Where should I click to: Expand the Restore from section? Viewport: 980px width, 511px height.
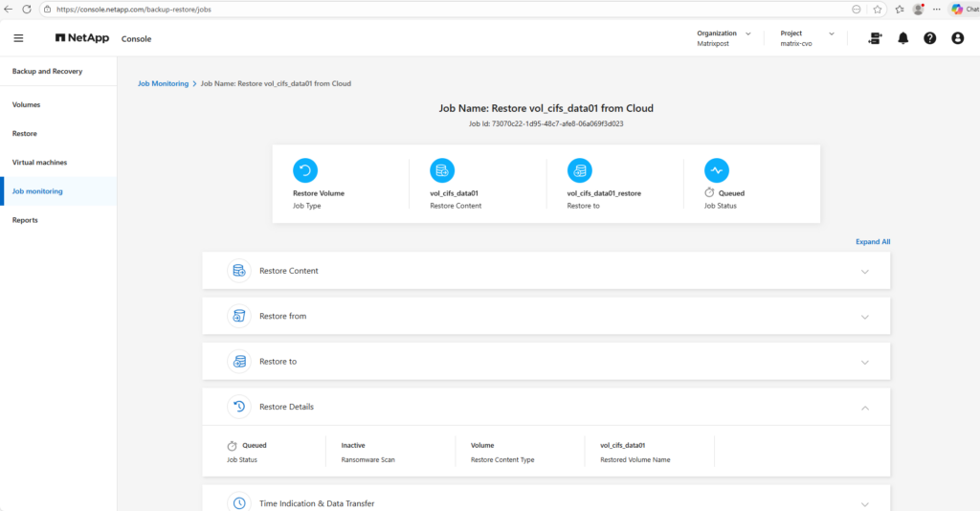864,317
